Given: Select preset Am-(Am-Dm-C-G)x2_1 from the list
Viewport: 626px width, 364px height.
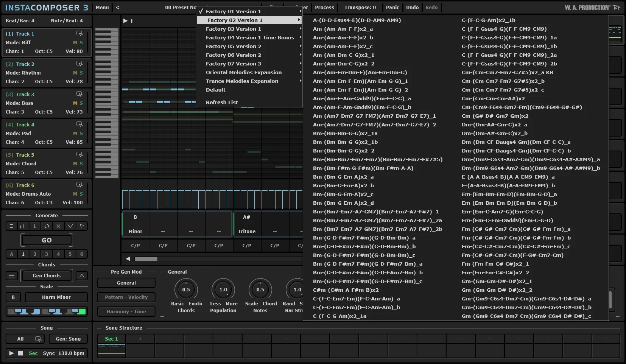Looking at the screenshot, I should click(343, 55).
